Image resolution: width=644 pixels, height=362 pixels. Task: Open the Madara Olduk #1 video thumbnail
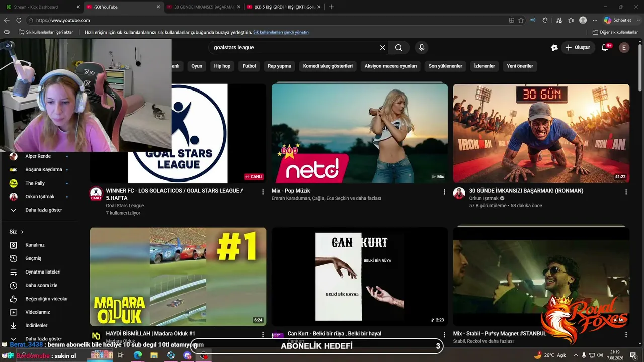[x=178, y=277]
